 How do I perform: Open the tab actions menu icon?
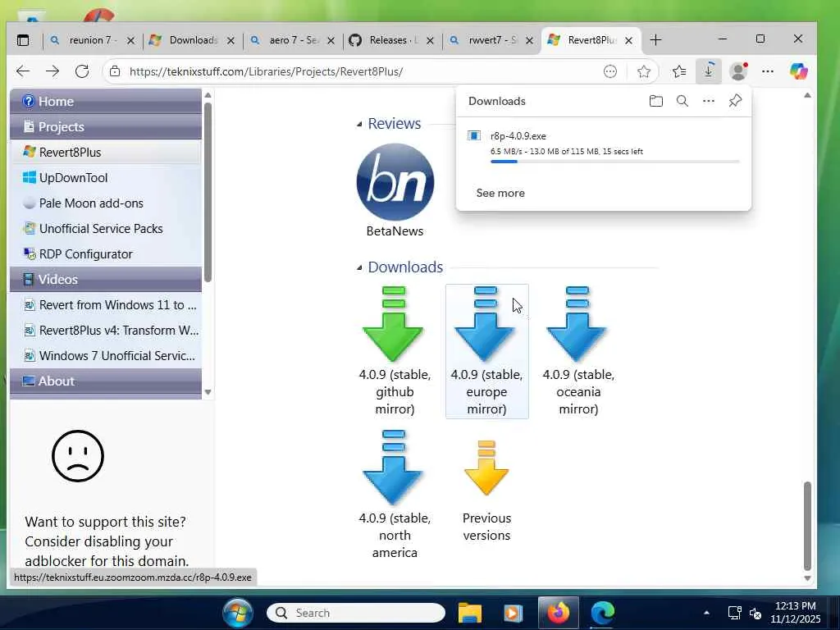click(23, 40)
